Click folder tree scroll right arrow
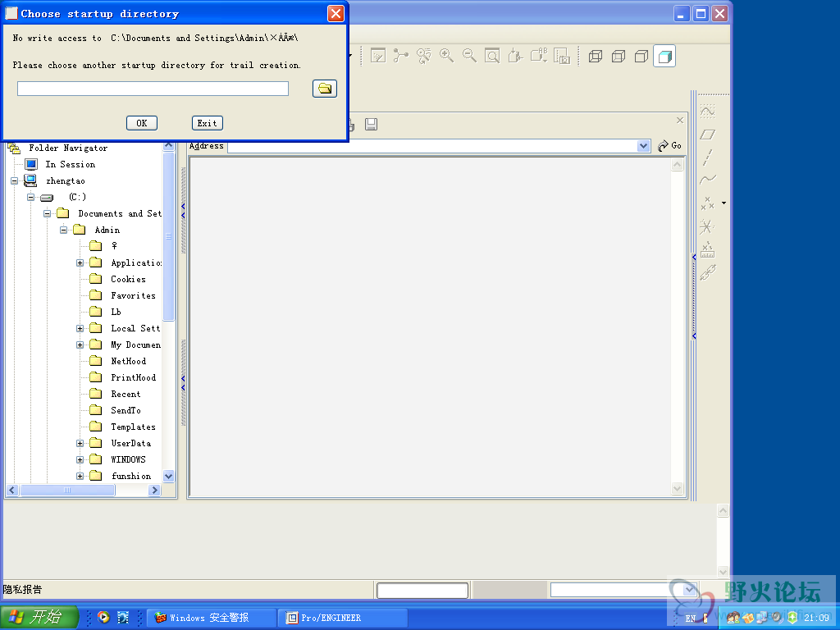The height and width of the screenshot is (630, 840). [155, 490]
